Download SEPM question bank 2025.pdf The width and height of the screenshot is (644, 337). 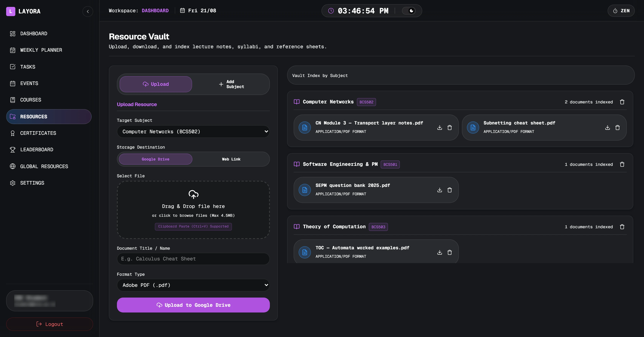439,190
